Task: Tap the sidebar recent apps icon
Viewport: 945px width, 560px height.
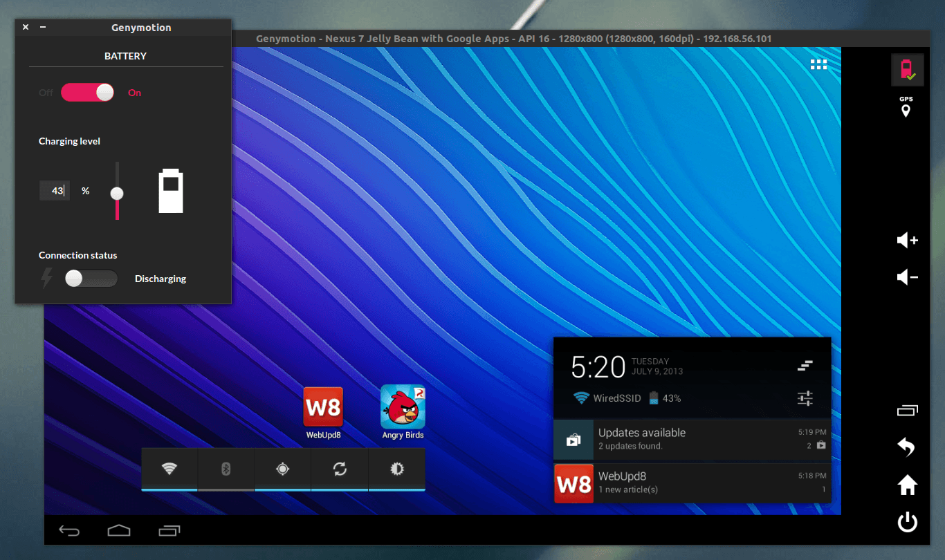Action: [x=907, y=410]
